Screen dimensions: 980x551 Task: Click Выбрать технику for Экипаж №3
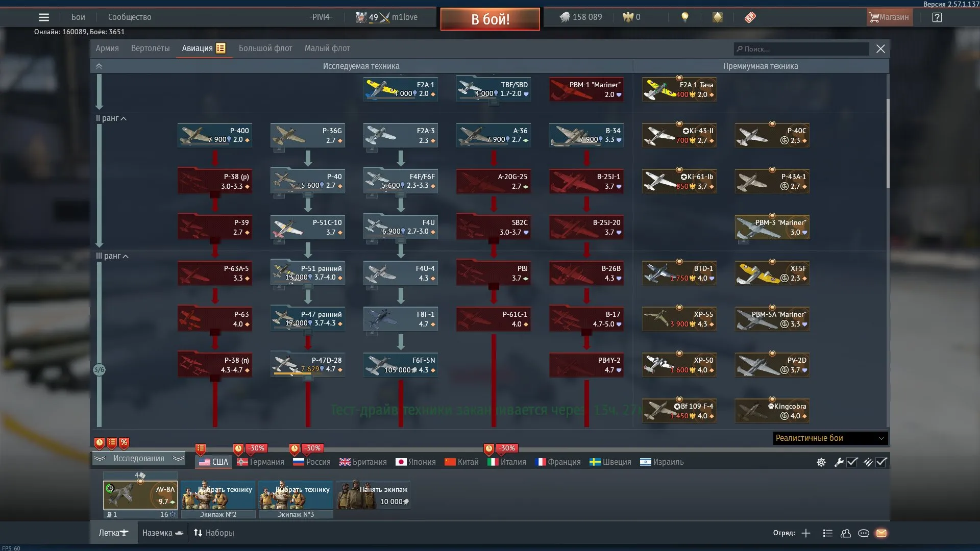pos(296,495)
